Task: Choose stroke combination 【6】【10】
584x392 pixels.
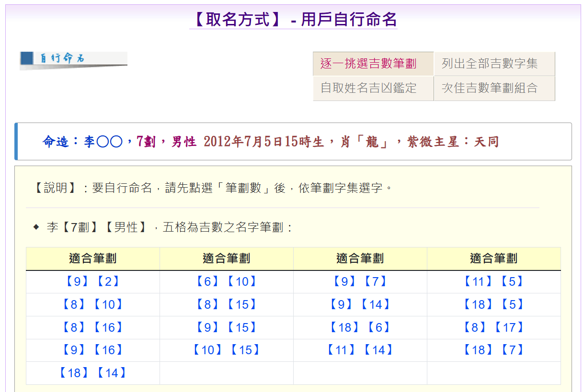Action: click(x=226, y=282)
